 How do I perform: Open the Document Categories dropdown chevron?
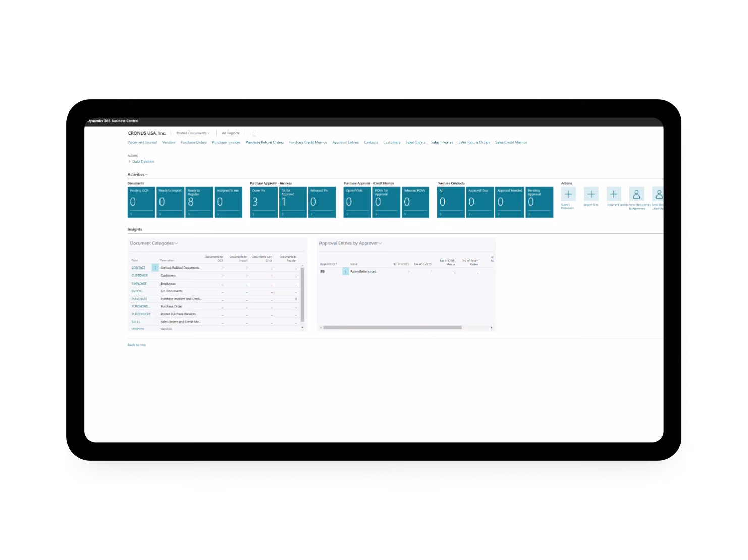click(176, 244)
